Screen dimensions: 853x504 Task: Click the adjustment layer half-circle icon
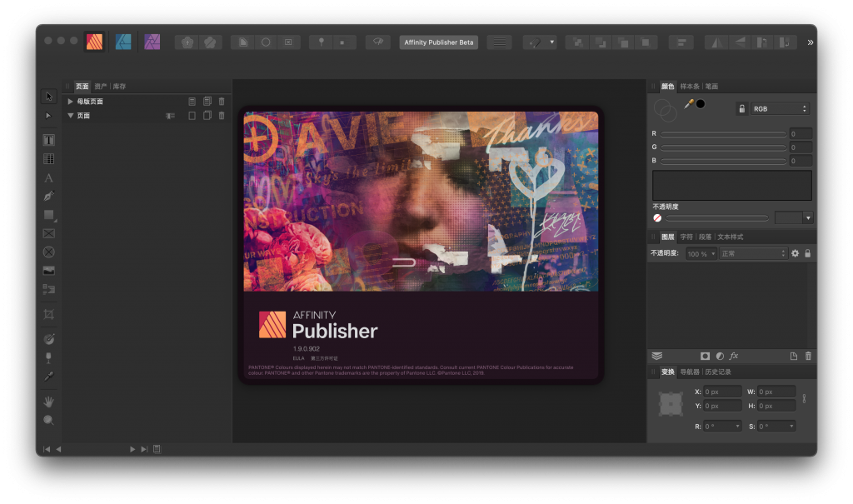pos(720,356)
